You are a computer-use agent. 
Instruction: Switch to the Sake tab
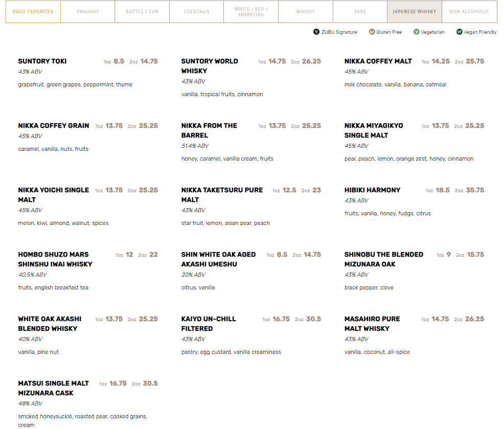pos(360,12)
